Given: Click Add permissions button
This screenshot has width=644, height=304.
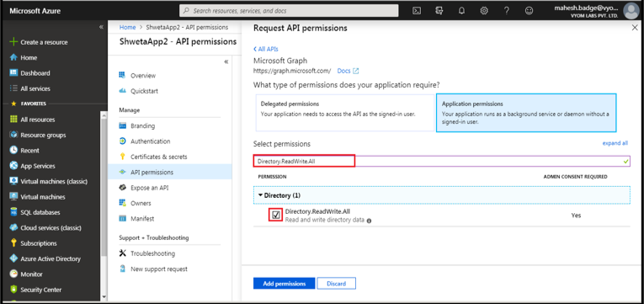Looking at the screenshot, I should [x=285, y=284].
